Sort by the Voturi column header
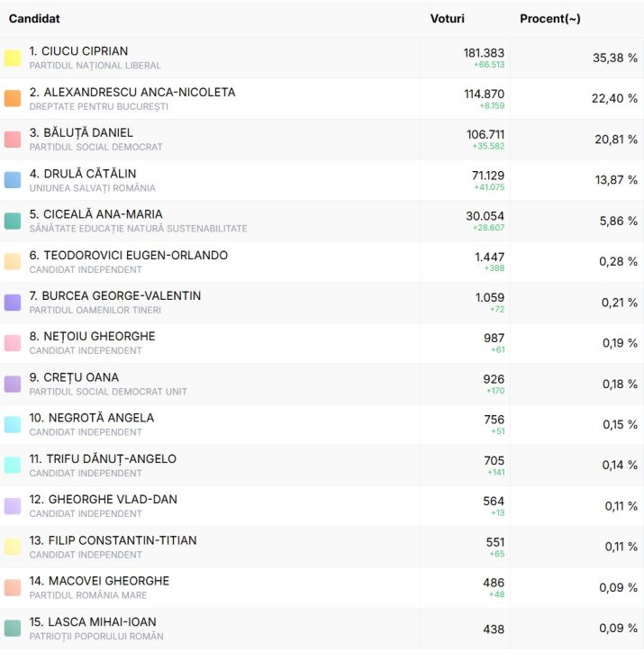 (447, 19)
